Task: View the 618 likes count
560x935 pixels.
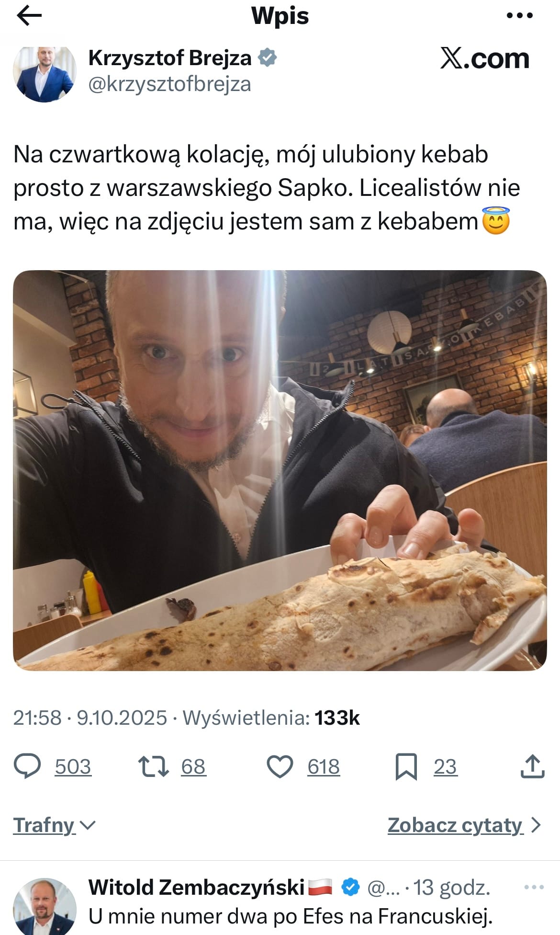Action: coord(324,767)
